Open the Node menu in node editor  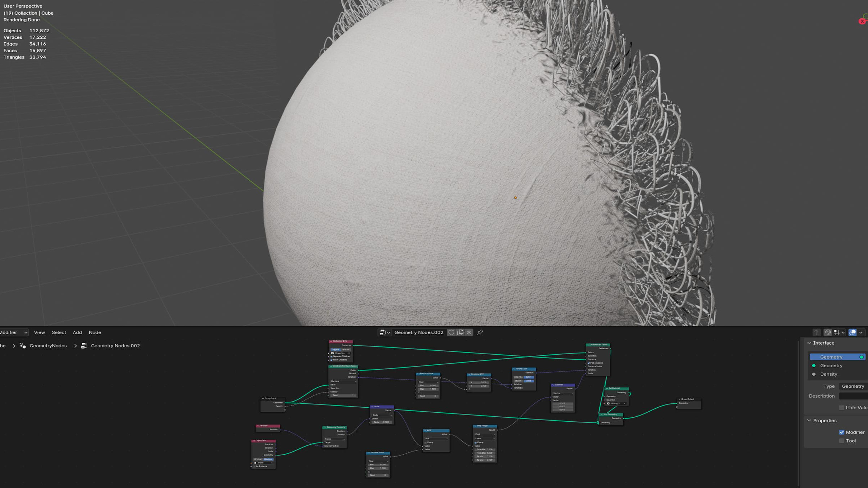point(95,332)
